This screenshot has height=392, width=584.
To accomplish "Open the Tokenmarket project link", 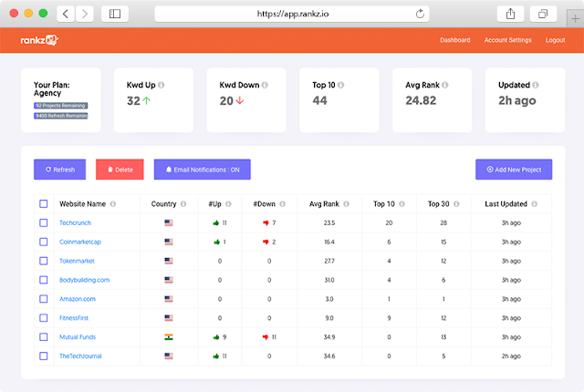I will coord(77,261).
